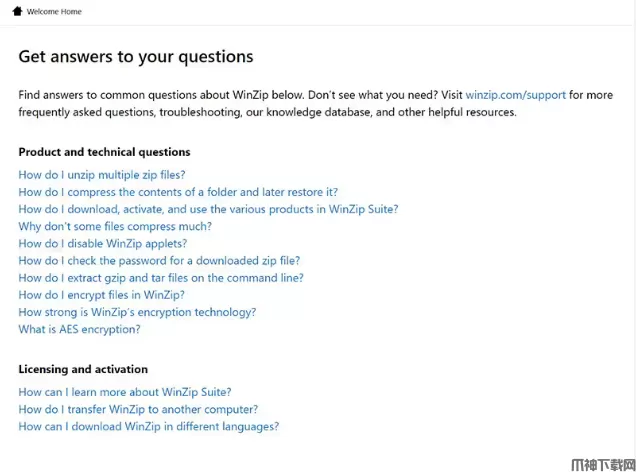Click the 'Product and technical questions' section heading
Viewport: 636px width, 472px height.
[x=104, y=152]
